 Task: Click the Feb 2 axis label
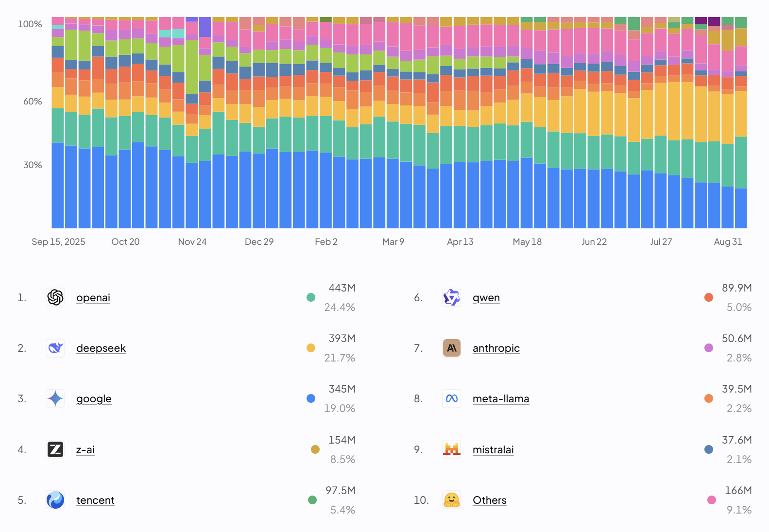tap(326, 241)
